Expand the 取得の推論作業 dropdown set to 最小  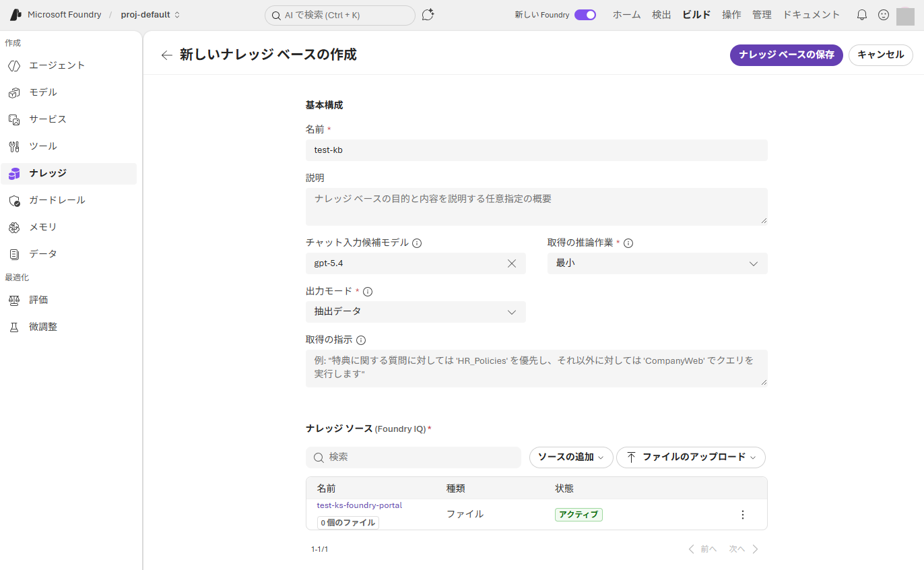pyautogui.click(x=657, y=263)
